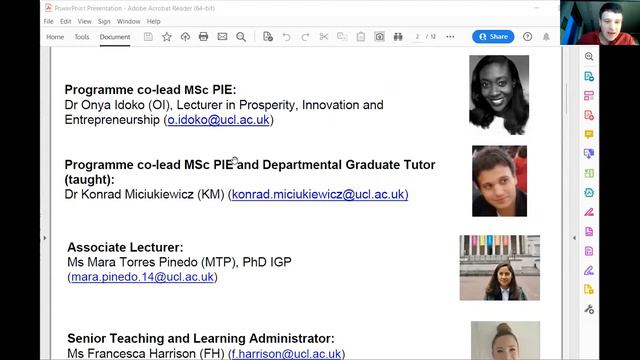The width and height of the screenshot is (640, 360).
Task: Click the notifications bell icon
Action: tap(546, 37)
